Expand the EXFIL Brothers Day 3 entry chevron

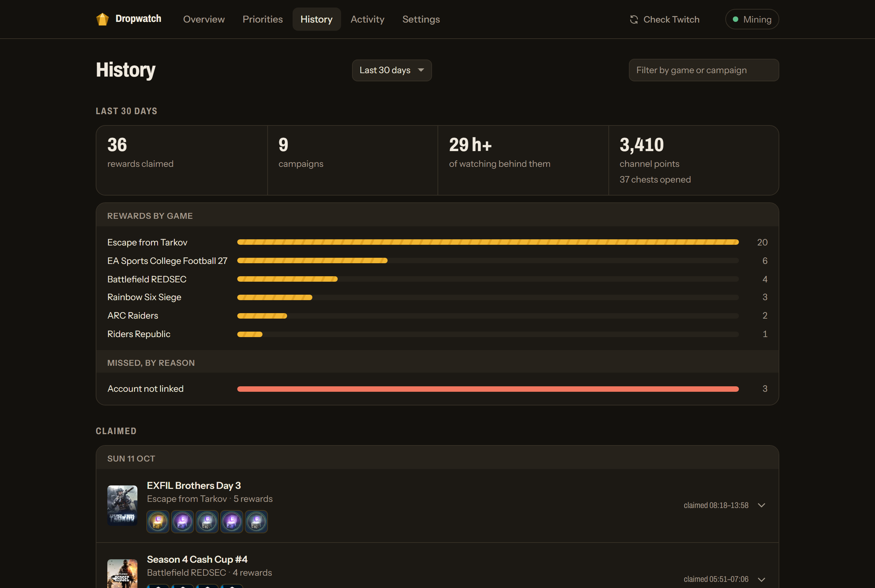tap(762, 505)
